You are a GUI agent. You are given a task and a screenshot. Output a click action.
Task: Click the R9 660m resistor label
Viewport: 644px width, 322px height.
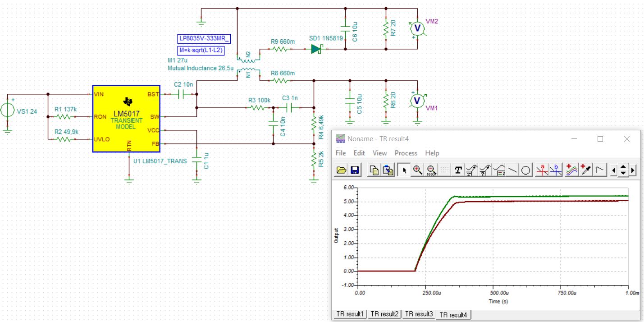[283, 42]
